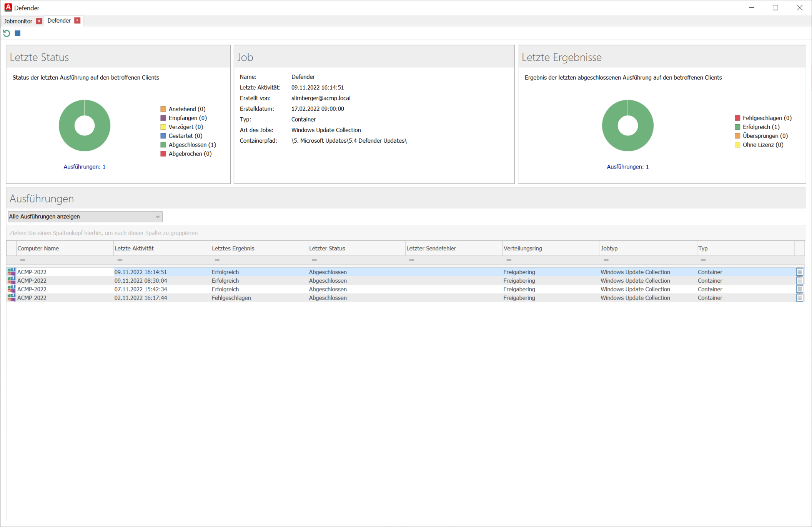Click the green Abgeschlossen legend swatch

[x=163, y=145]
